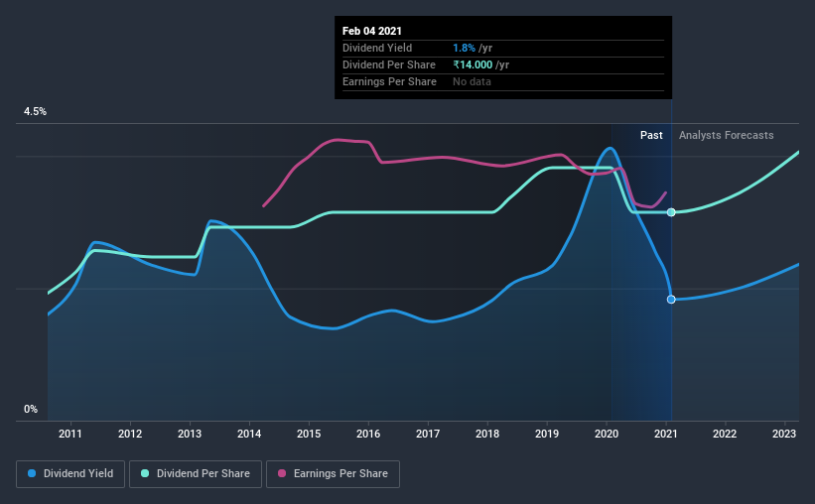
Task: Click the No data earnings value
Action: [472, 81]
